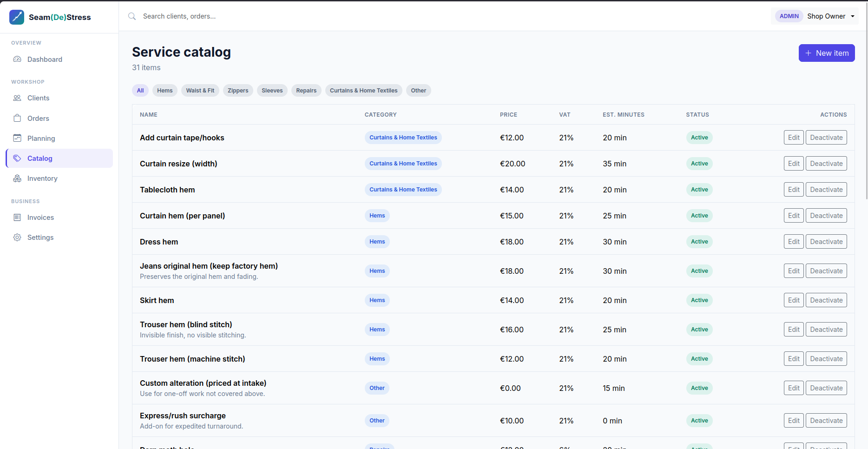The height and width of the screenshot is (449, 868).
Task: Deactivate Trouser hem (blind stitch)
Action: pos(826,330)
